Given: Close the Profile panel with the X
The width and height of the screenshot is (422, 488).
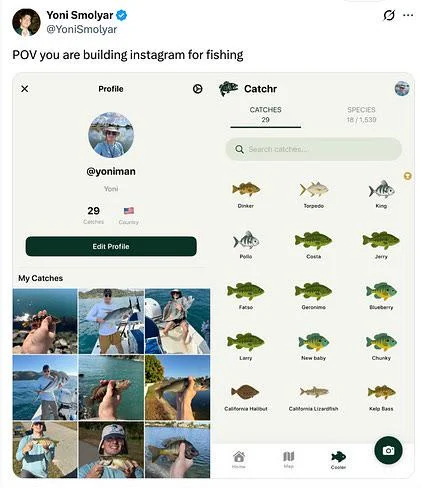Looking at the screenshot, I should pos(25,89).
